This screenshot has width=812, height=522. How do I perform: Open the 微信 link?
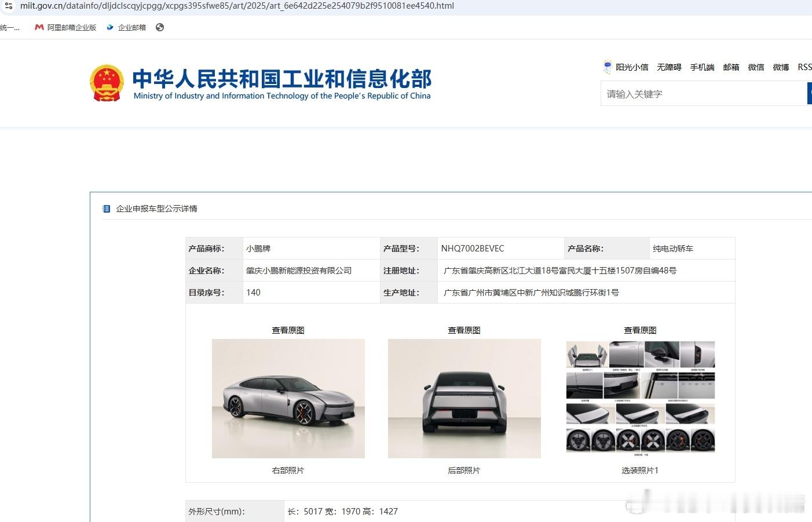click(756, 67)
